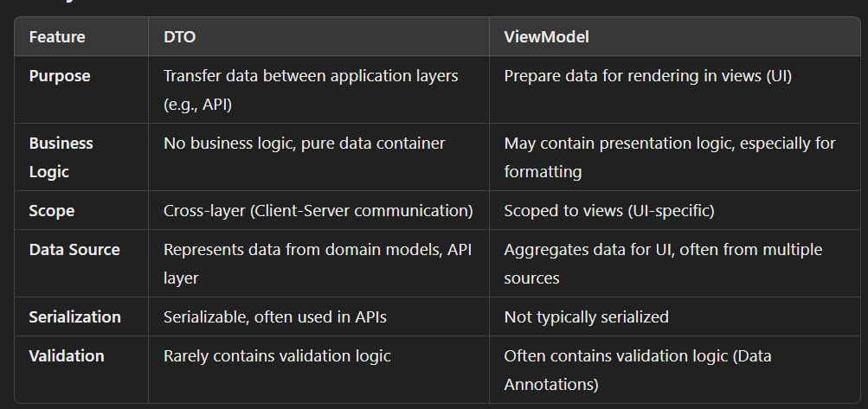This screenshot has height=409, width=868.
Task: Click the Feature column header
Action: [57, 37]
